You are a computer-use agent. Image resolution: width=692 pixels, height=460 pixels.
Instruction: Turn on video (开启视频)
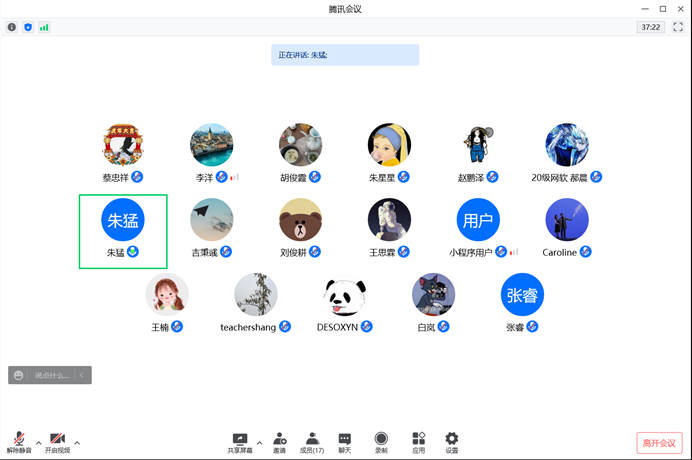(57, 439)
